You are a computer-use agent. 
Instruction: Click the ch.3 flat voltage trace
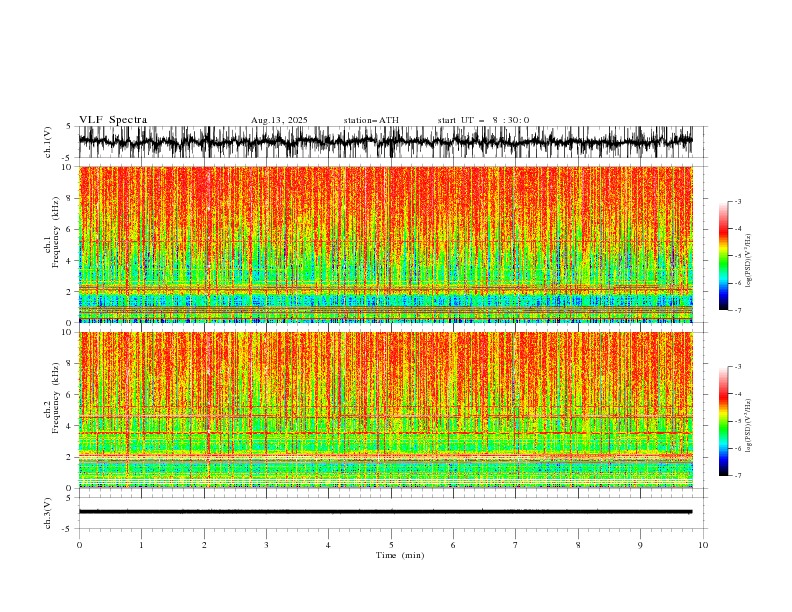[x=385, y=512]
